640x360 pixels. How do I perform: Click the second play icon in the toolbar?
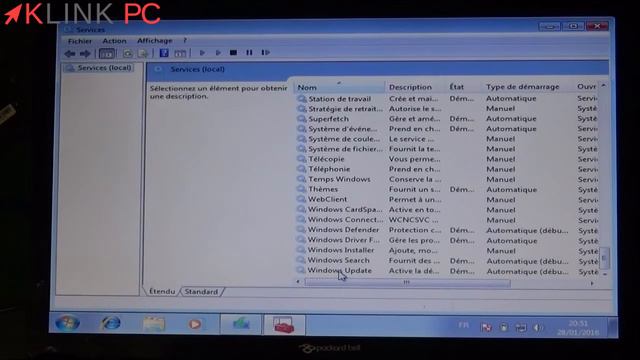coord(218,53)
